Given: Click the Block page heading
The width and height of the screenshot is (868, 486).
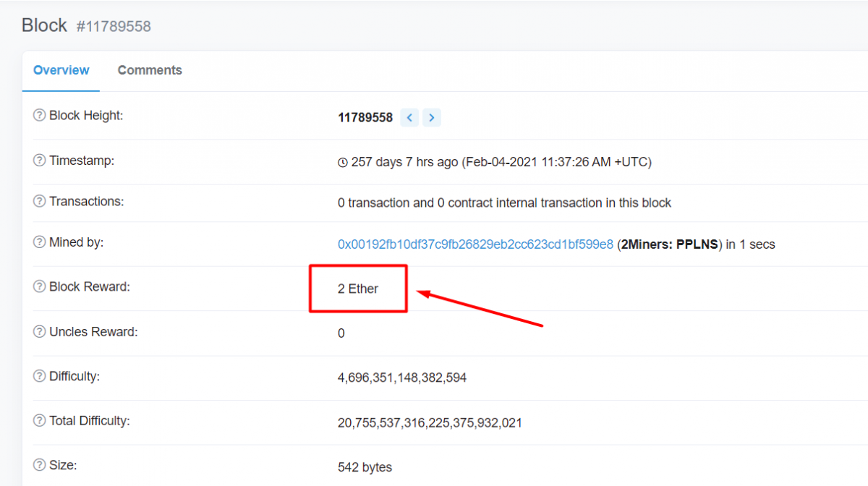Looking at the screenshot, I should click(43, 25).
